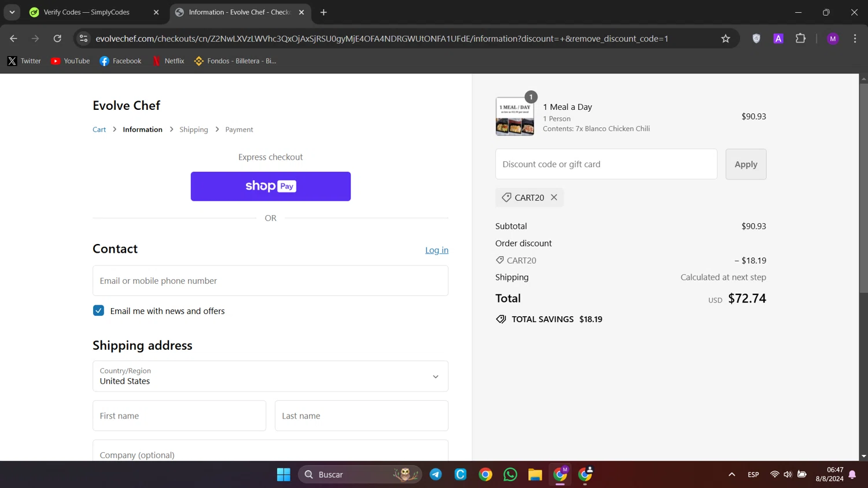This screenshot has width=868, height=488.
Task: Click the 1 Meal a Day product thumbnail
Action: click(x=514, y=116)
